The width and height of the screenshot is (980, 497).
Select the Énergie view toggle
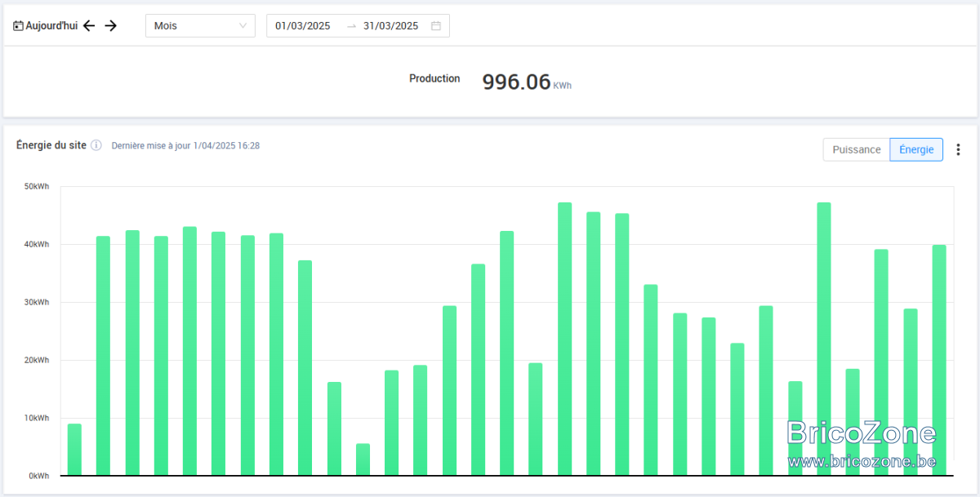pos(916,150)
